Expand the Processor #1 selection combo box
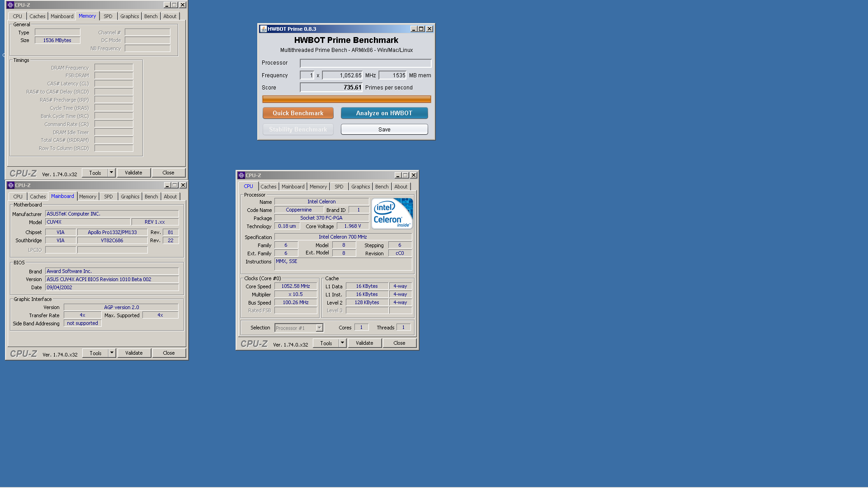 click(319, 328)
